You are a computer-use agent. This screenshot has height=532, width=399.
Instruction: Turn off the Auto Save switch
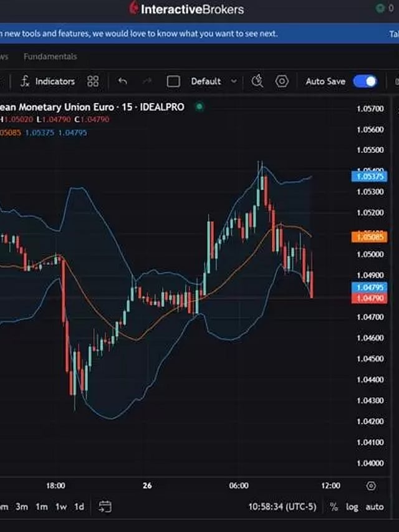[x=365, y=82]
